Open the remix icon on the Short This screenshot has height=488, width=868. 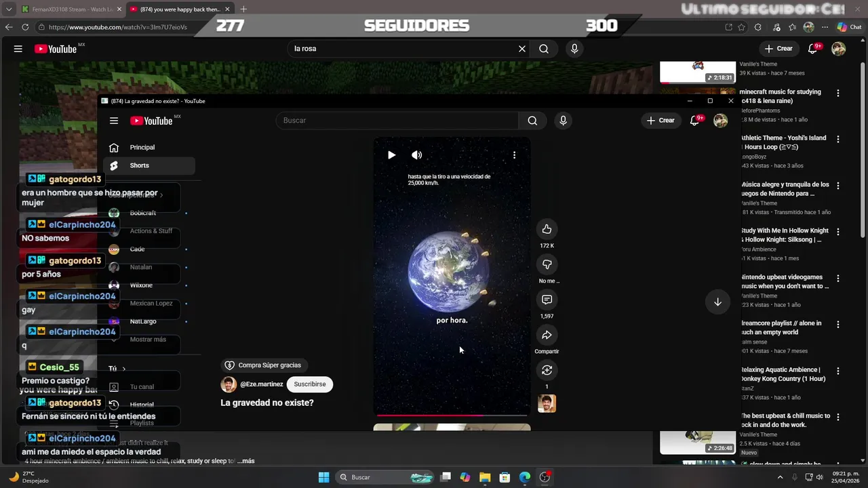[x=547, y=370]
